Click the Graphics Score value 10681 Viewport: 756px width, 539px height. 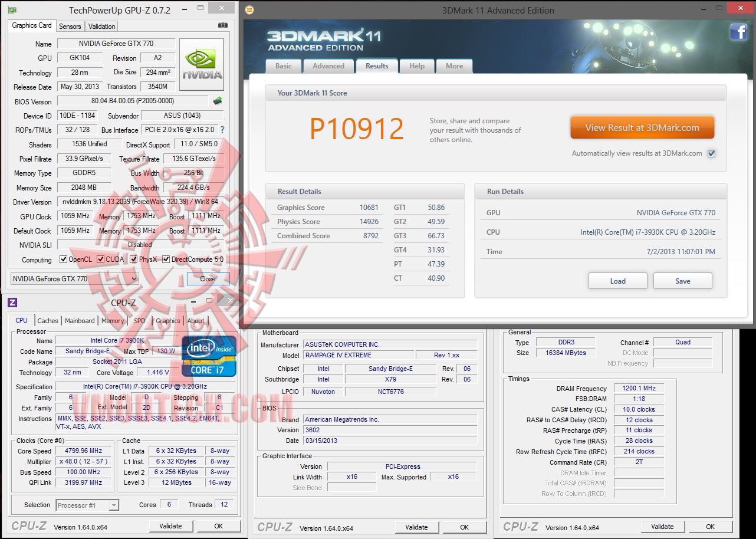[369, 208]
